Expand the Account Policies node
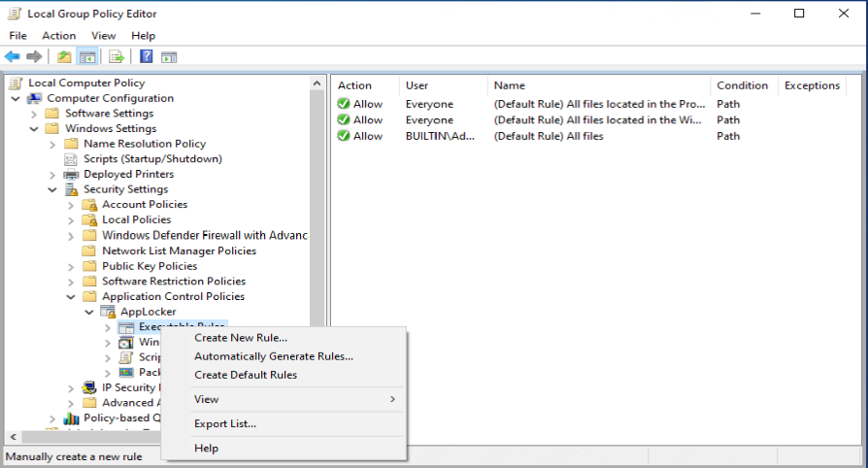868x468 pixels. [x=71, y=205]
